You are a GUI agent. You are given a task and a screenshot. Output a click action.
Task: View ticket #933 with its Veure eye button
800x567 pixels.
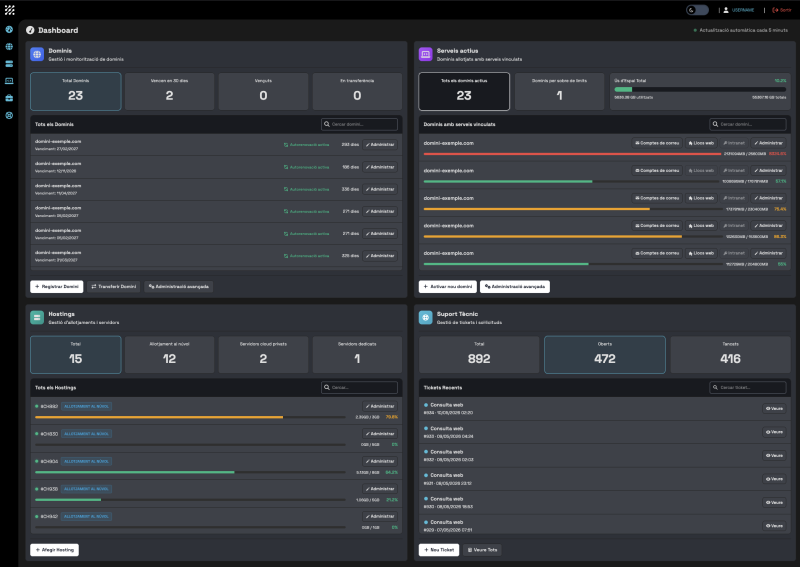tap(774, 432)
